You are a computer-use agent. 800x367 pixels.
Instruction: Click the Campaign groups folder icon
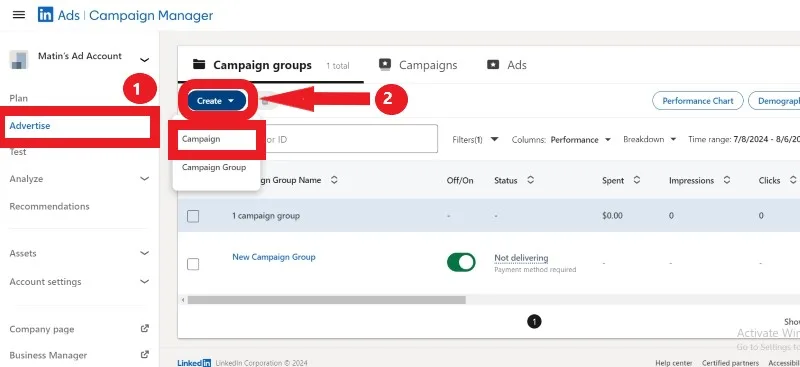pyautogui.click(x=199, y=65)
